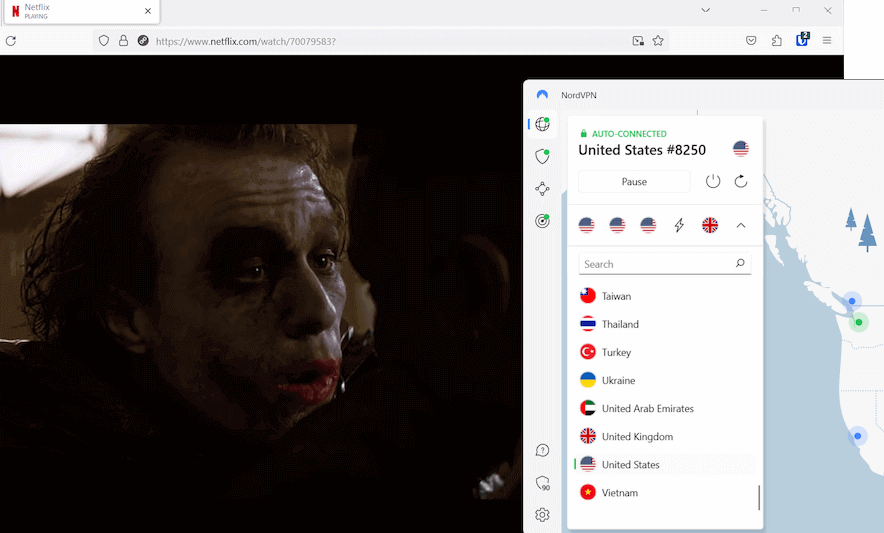Collapse the recent connections chevron

[x=741, y=225]
